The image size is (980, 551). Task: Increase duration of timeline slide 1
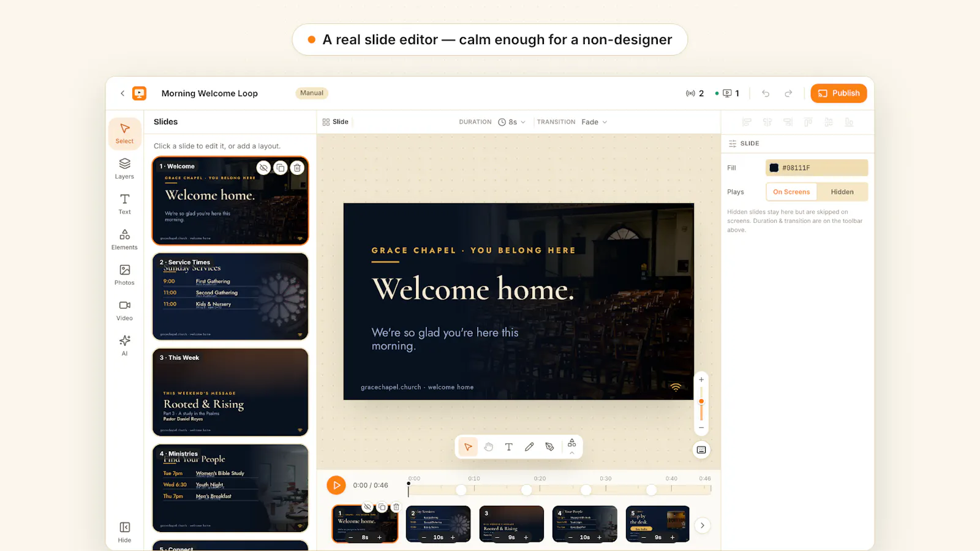379,538
